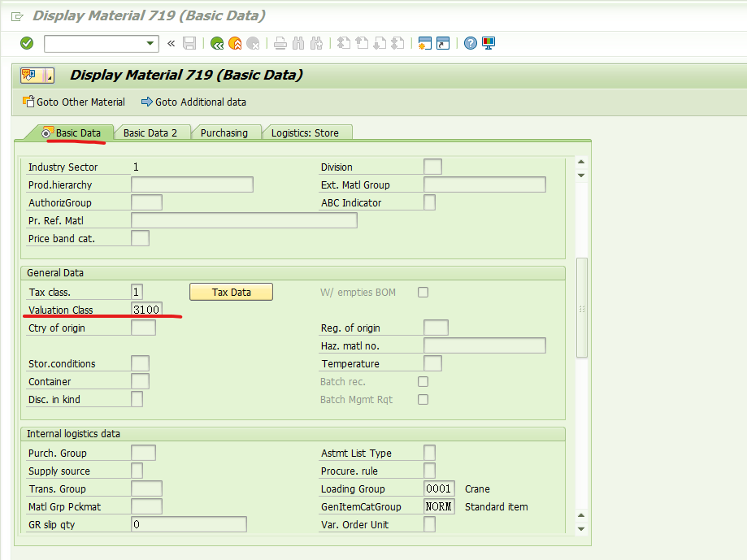Screen dimensions: 747x560
Task: Click Goto Other Material button
Action: coord(74,102)
